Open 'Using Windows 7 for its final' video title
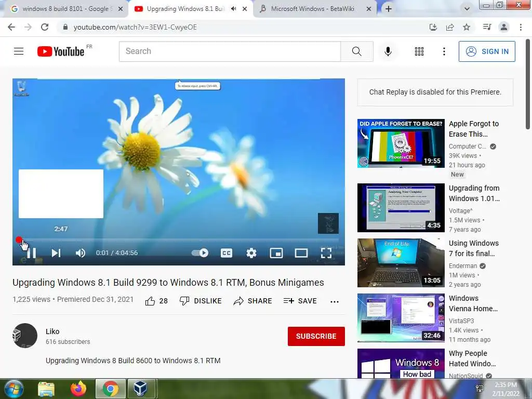Screen dimensions: 532x399 [x=474, y=248]
